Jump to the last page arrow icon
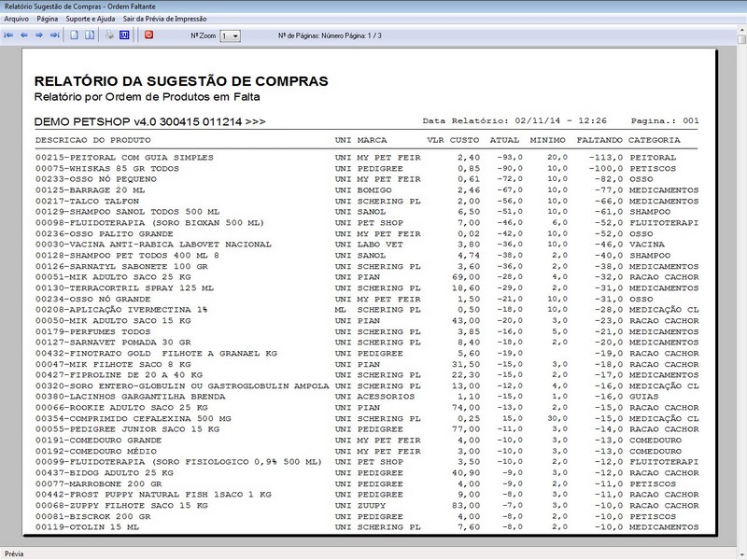 (x=52, y=35)
